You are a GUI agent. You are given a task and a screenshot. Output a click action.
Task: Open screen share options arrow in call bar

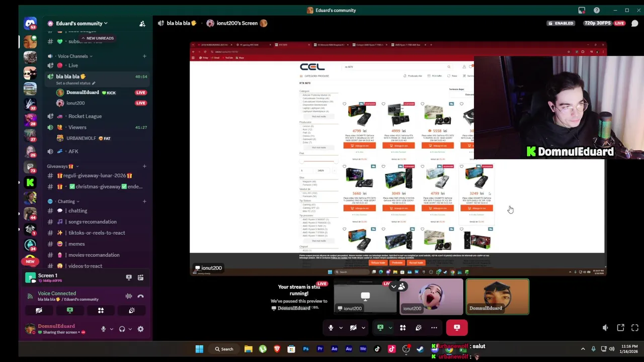(390, 328)
